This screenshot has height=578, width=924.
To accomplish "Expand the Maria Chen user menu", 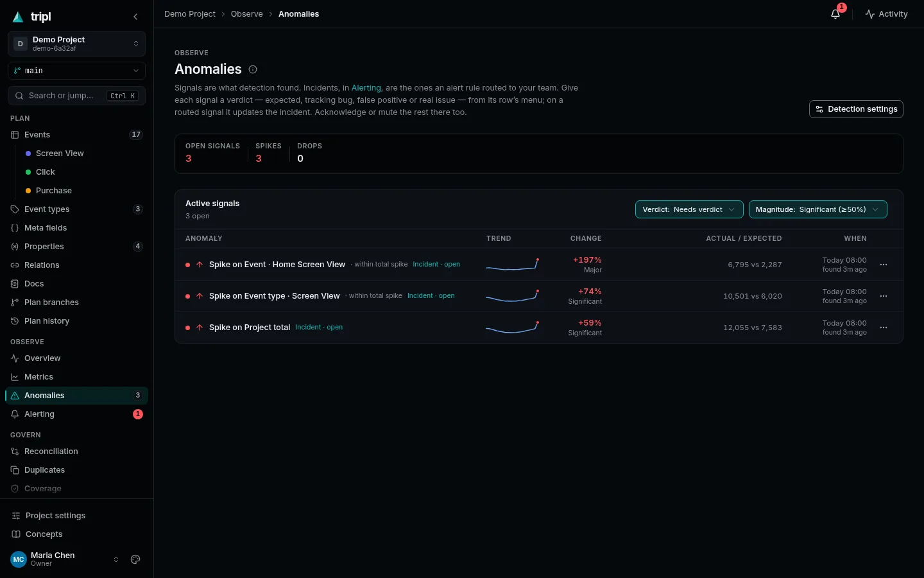I will (65, 559).
